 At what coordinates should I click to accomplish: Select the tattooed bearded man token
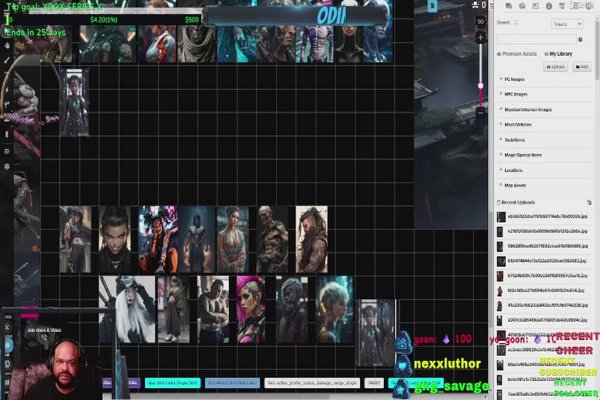point(311,240)
